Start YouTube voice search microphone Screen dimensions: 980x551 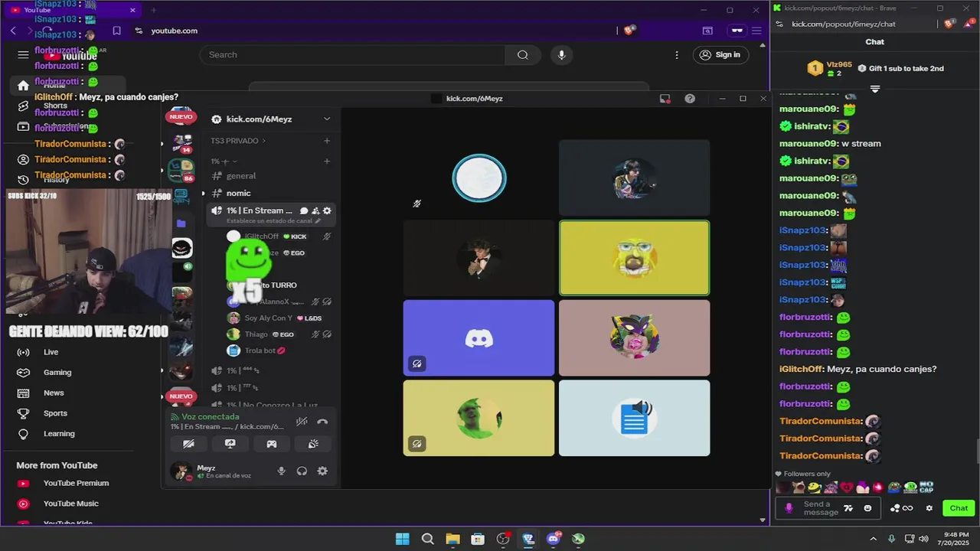562,54
